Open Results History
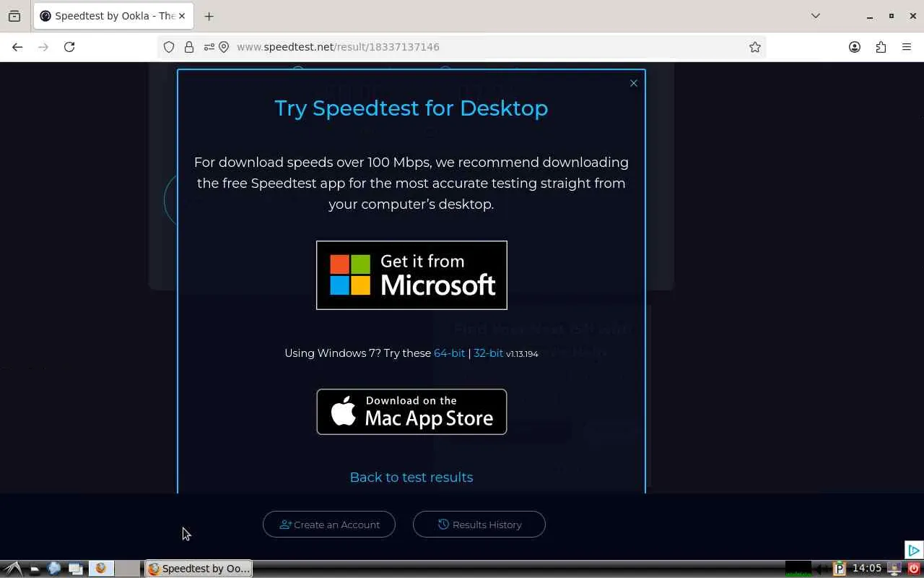Screen dimensions: 924x578 point(479,525)
